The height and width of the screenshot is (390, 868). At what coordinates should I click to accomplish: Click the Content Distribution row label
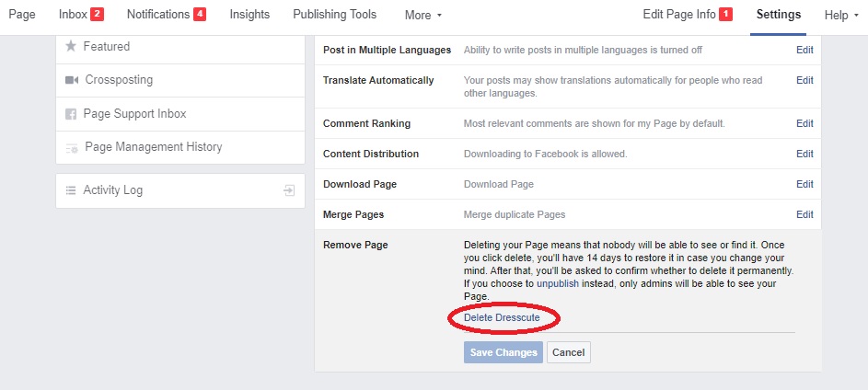(x=371, y=154)
